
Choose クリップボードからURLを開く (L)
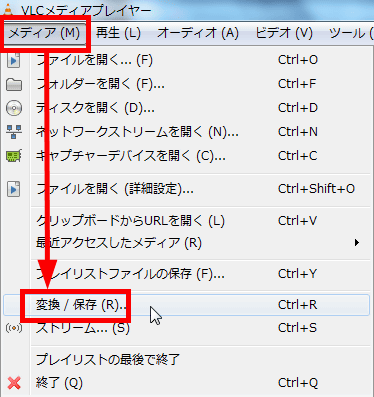130,221
